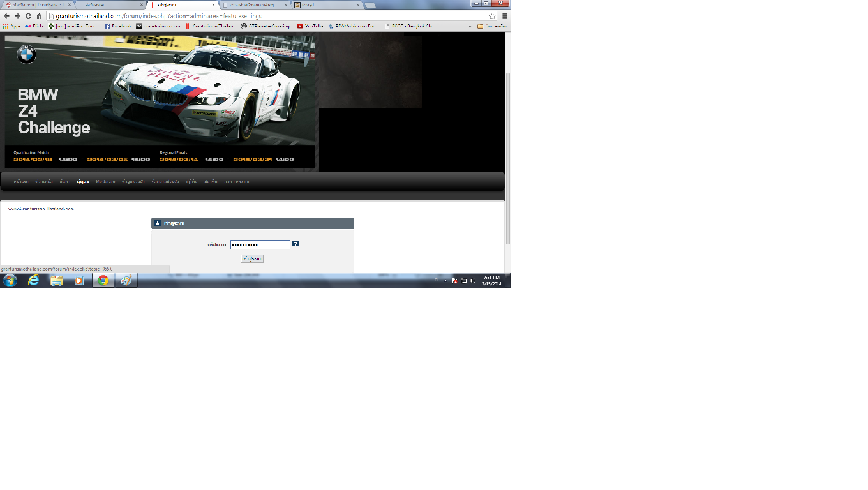The width and height of the screenshot is (868, 490).
Task: Open the iPod Touch bookmark
Action: pyautogui.click(x=73, y=26)
